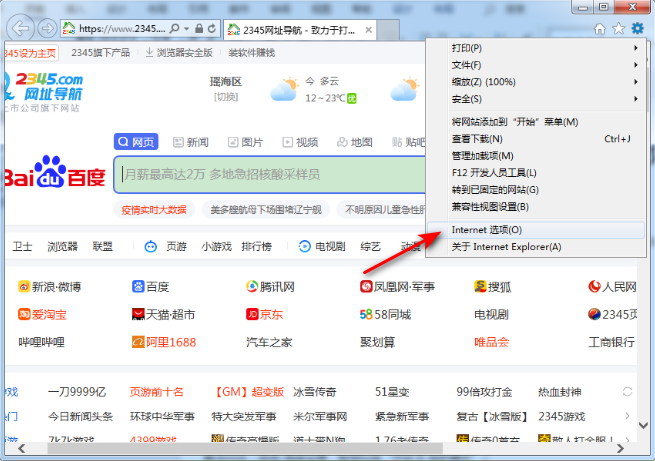655x461 pixels.
Task: Click the Baidu search input box
Action: tap(271, 175)
